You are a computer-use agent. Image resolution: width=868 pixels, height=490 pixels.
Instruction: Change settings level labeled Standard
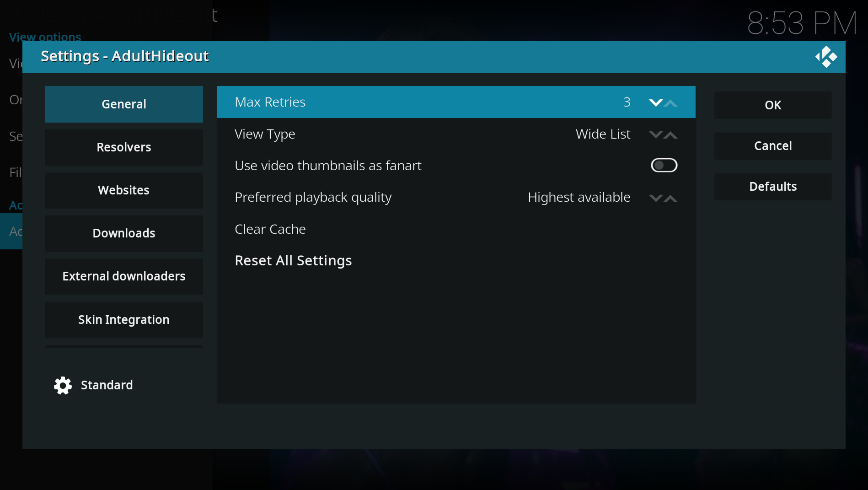click(107, 385)
